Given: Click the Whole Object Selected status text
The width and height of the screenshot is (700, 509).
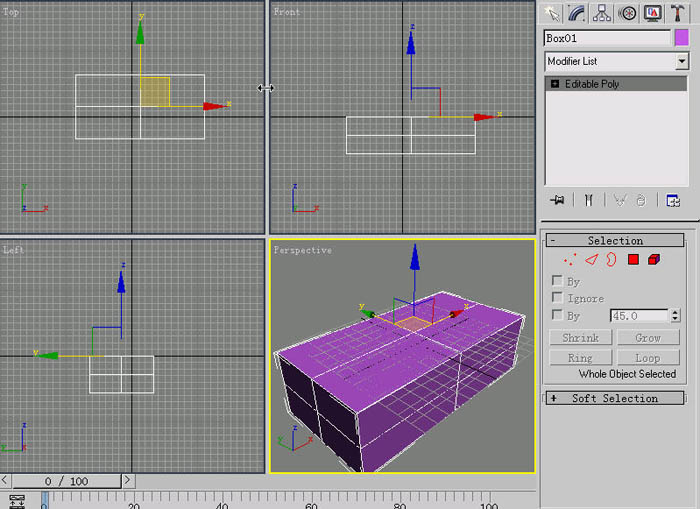Looking at the screenshot, I should (x=627, y=374).
